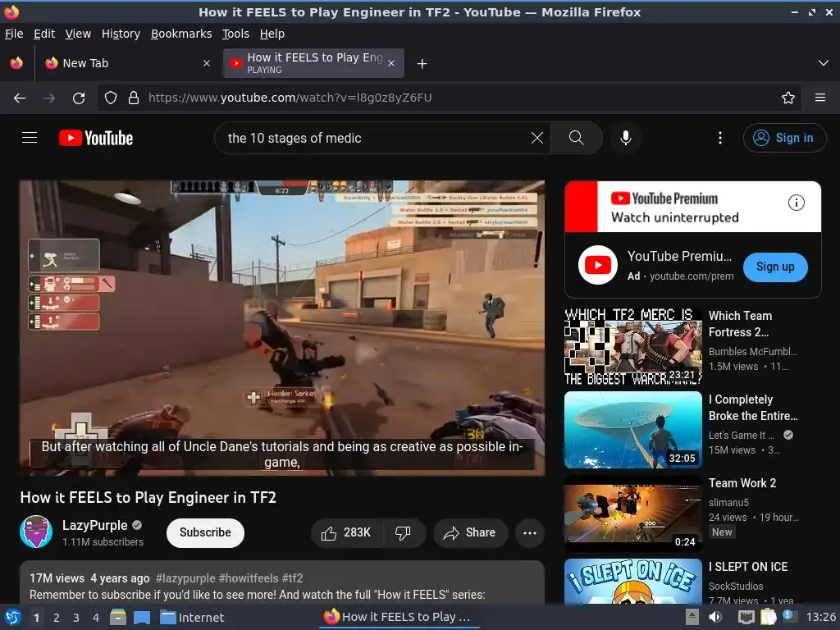This screenshot has height=630, width=840.
Task: Click #tf2 hashtag link
Action: click(293, 578)
